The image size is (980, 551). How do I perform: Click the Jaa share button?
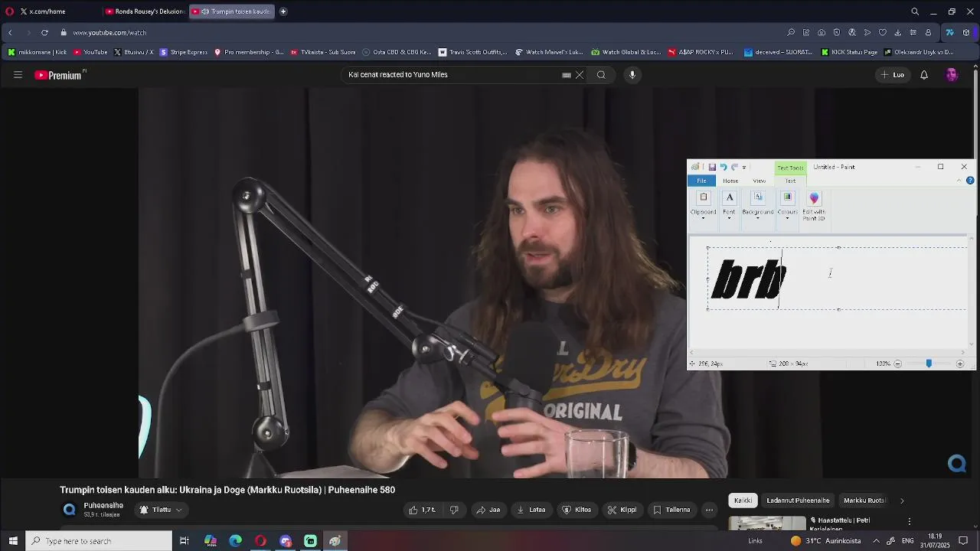[488, 510]
